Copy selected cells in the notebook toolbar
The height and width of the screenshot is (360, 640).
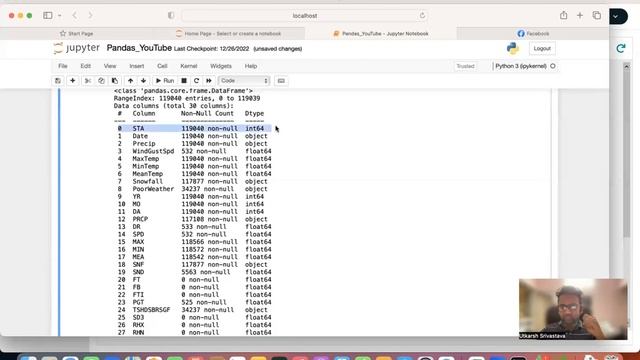point(101,81)
